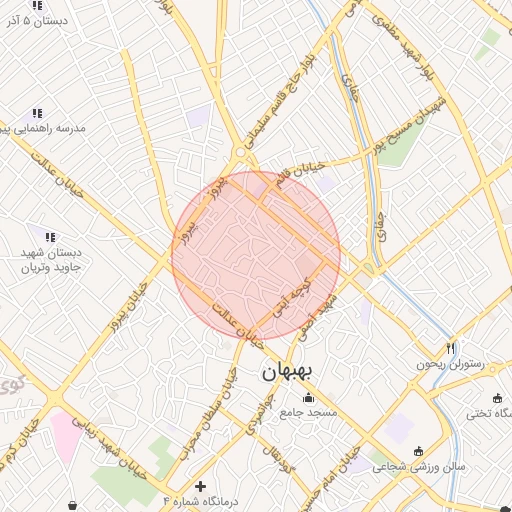Click the بهبهان city name label
This screenshot has height=512, width=512.
pyautogui.click(x=287, y=373)
